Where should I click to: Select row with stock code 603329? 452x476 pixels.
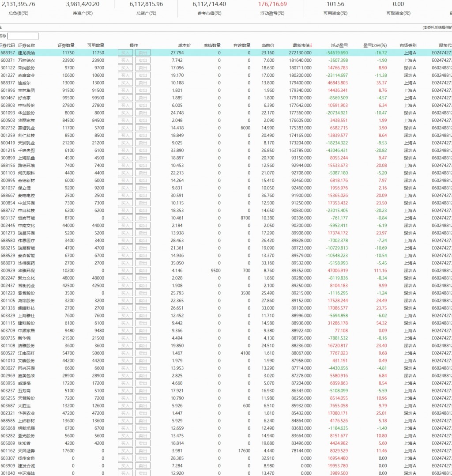click(x=226, y=315)
